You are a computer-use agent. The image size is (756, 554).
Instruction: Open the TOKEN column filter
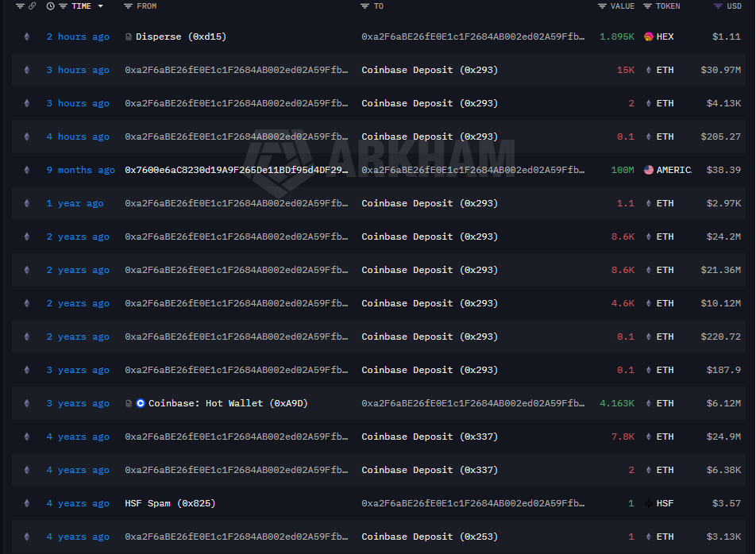[647, 6]
